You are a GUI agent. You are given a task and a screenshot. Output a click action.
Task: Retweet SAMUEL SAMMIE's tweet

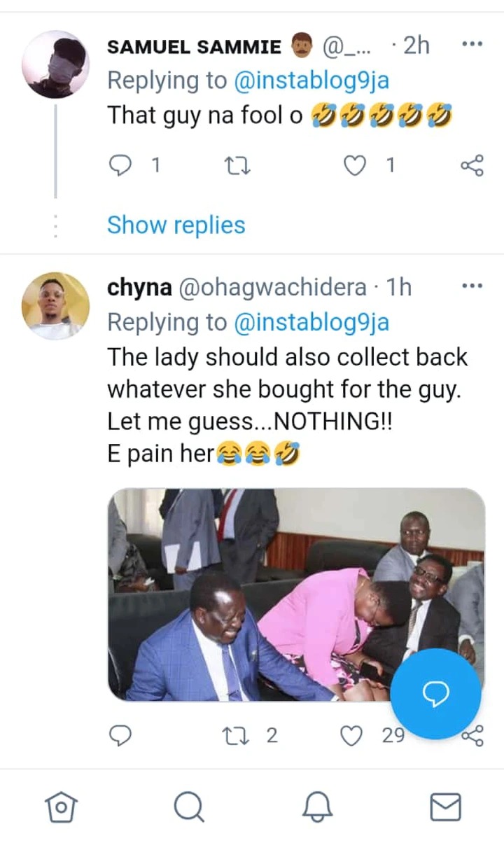click(237, 165)
